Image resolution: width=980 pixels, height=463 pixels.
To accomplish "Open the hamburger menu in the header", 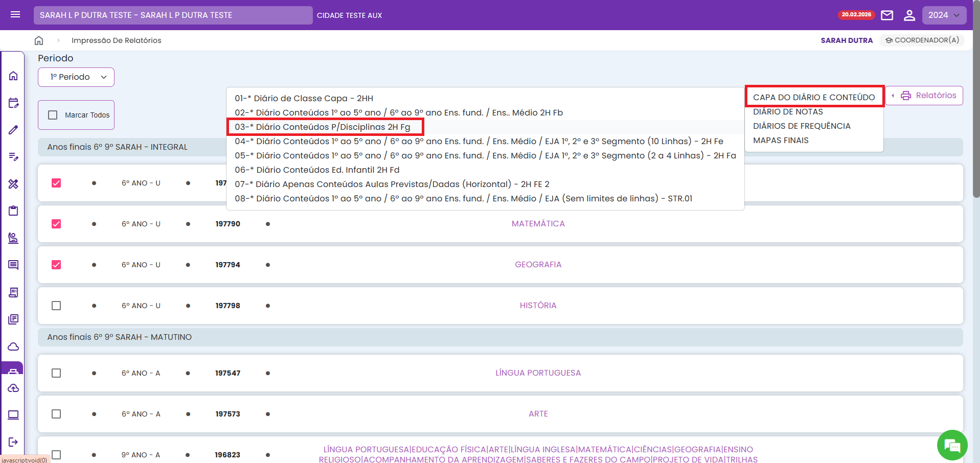I will coord(15,15).
